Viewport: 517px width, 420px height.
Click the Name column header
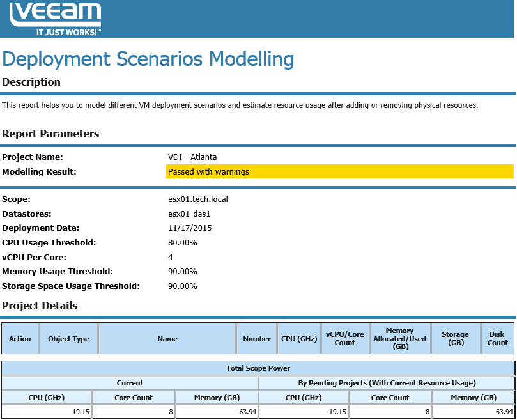[x=167, y=339]
